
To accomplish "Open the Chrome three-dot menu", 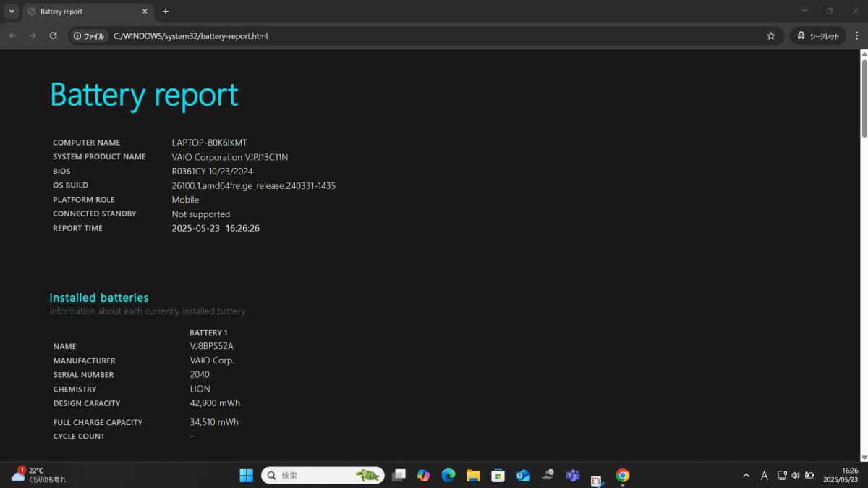I will (856, 35).
